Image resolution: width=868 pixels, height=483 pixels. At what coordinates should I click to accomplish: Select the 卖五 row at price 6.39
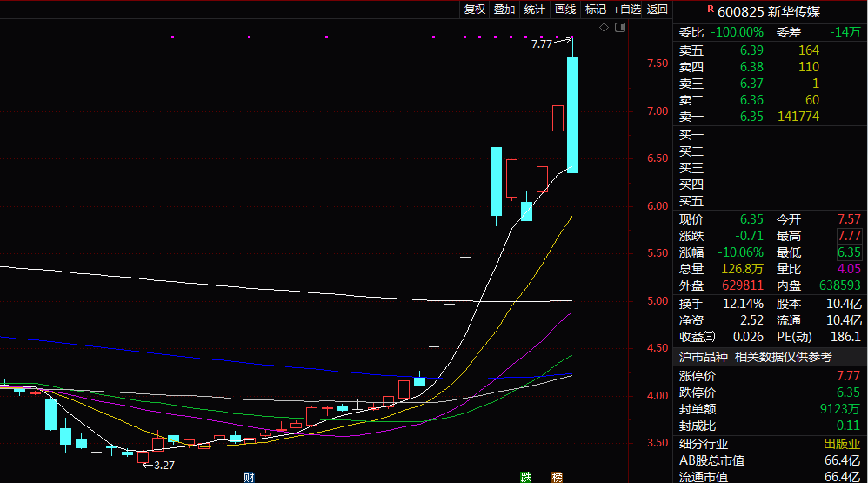770,50
